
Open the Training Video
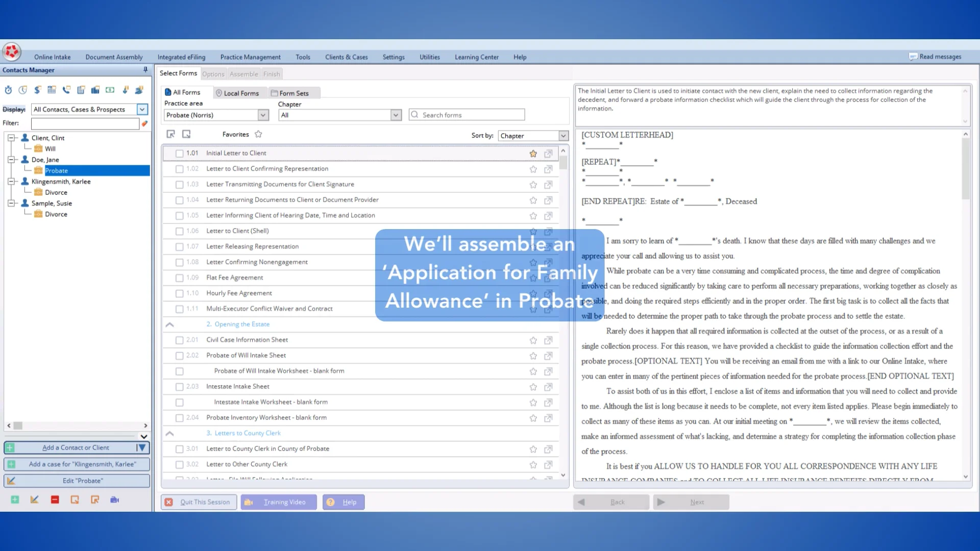pyautogui.click(x=278, y=502)
